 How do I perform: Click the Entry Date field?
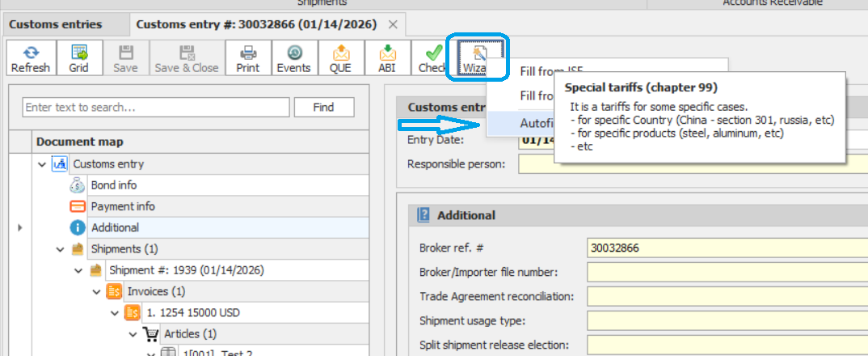tap(693, 140)
